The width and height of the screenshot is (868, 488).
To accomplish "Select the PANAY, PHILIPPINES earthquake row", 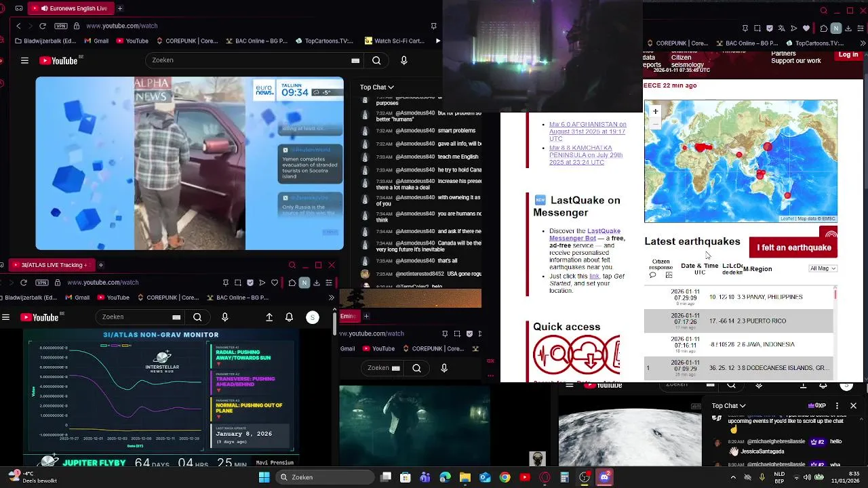I will pos(738,297).
